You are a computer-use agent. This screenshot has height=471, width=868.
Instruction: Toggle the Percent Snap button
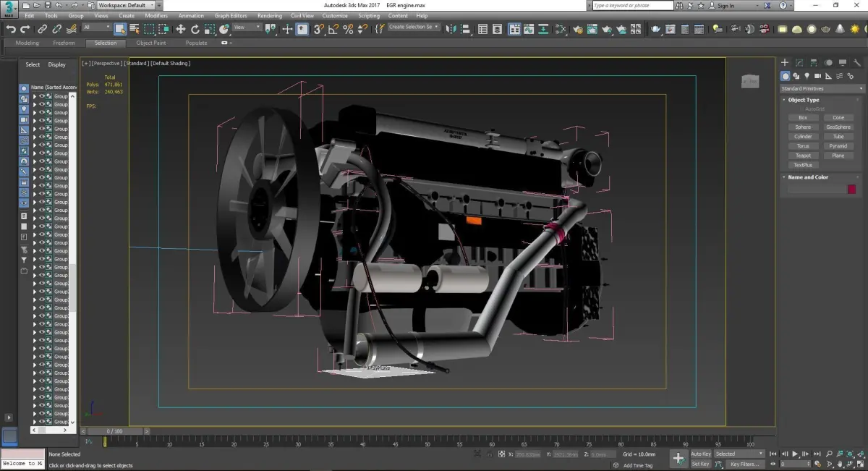[x=348, y=30]
